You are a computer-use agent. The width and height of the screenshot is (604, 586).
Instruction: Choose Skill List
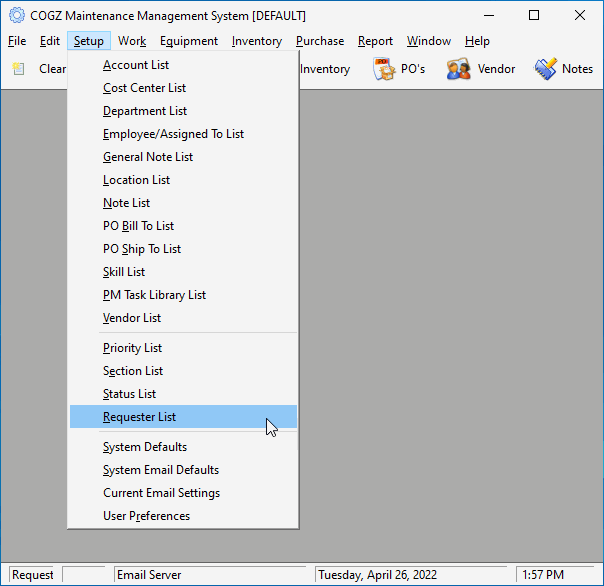pos(183,272)
